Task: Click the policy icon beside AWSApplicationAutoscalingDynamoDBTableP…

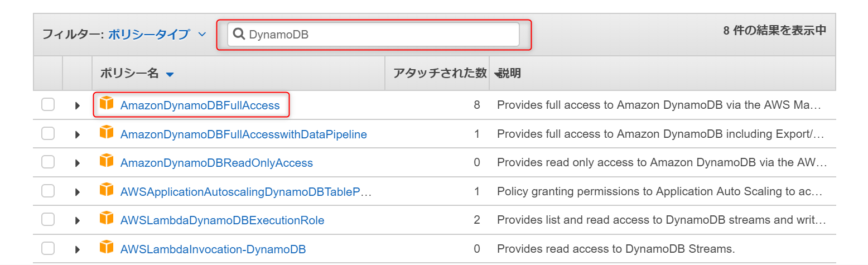Action: [107, 190]
